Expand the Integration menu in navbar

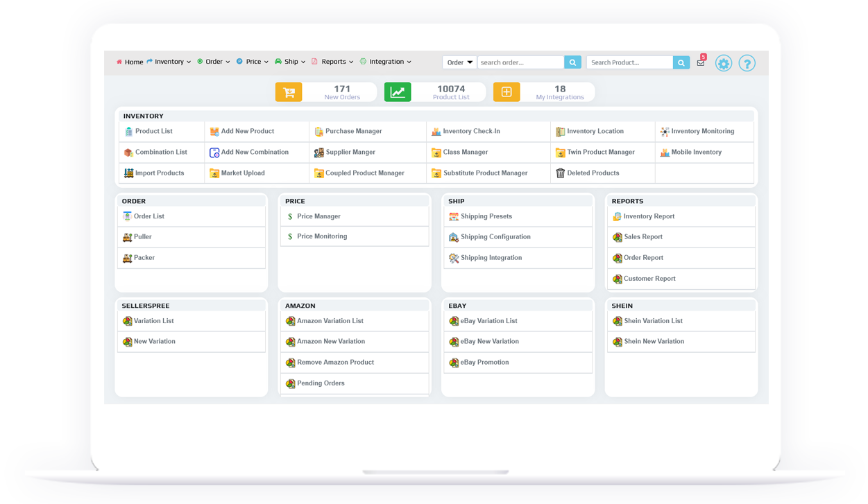386,62
